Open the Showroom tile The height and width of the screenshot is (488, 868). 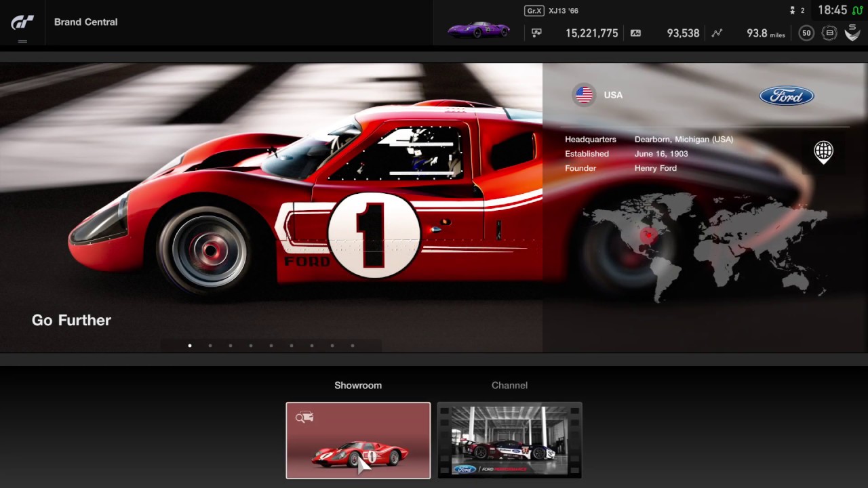[x=358, y=441]
